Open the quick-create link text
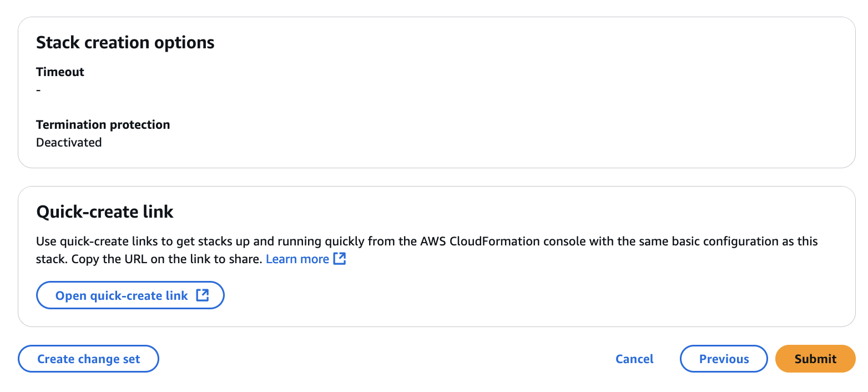This screenshot has width=868, height=392. pyautogui.click(x=122, y=295)
